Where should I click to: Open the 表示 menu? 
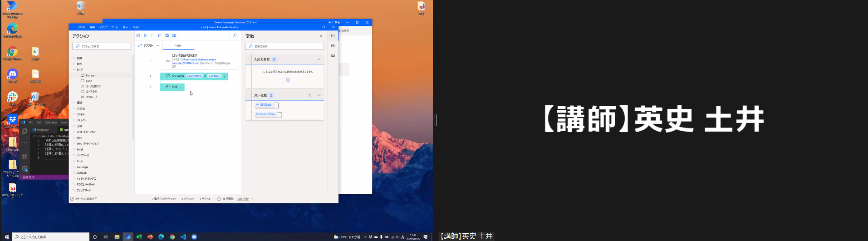pos(125,27)
